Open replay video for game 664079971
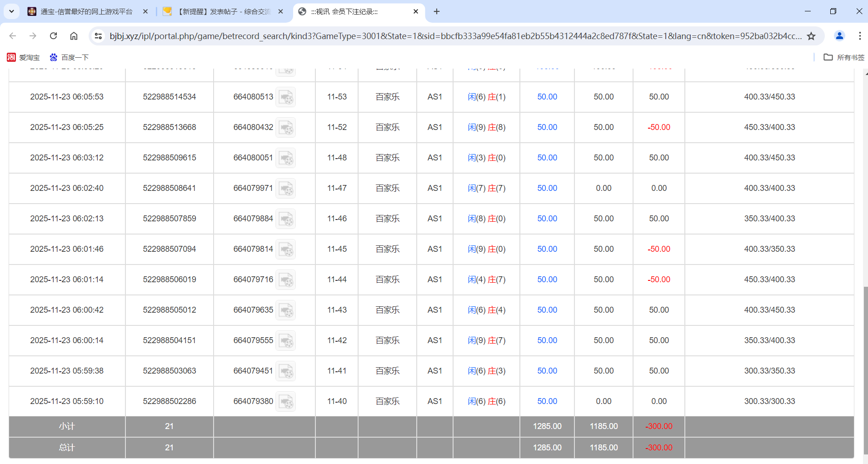The width and height of the screenshot is (868, 464). [x=286, y=188]
